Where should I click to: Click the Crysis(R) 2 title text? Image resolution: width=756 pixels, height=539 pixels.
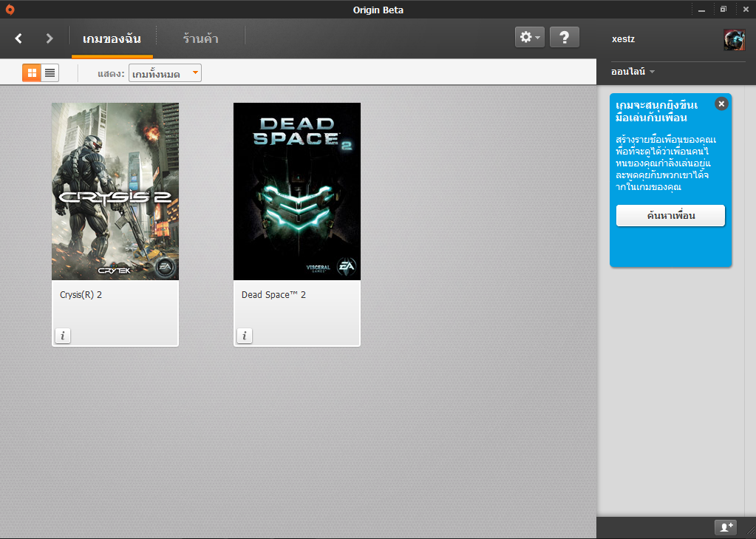click(x=81, y=295)
